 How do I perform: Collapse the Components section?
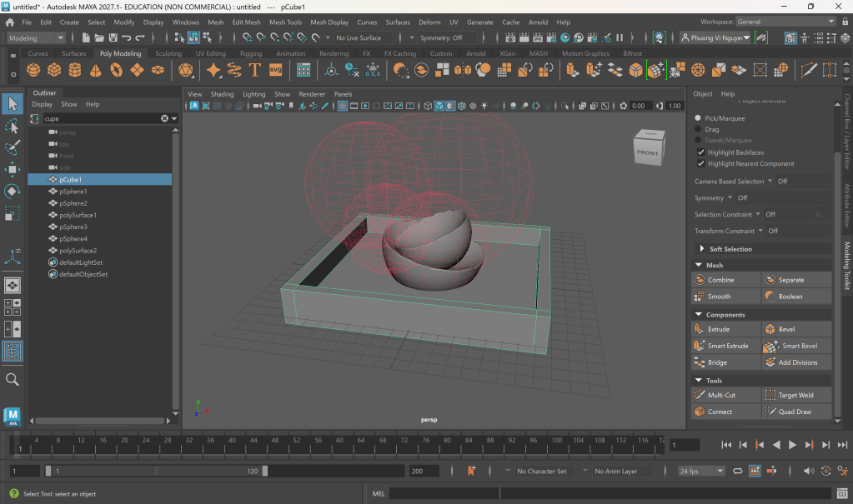coord(699,314)
